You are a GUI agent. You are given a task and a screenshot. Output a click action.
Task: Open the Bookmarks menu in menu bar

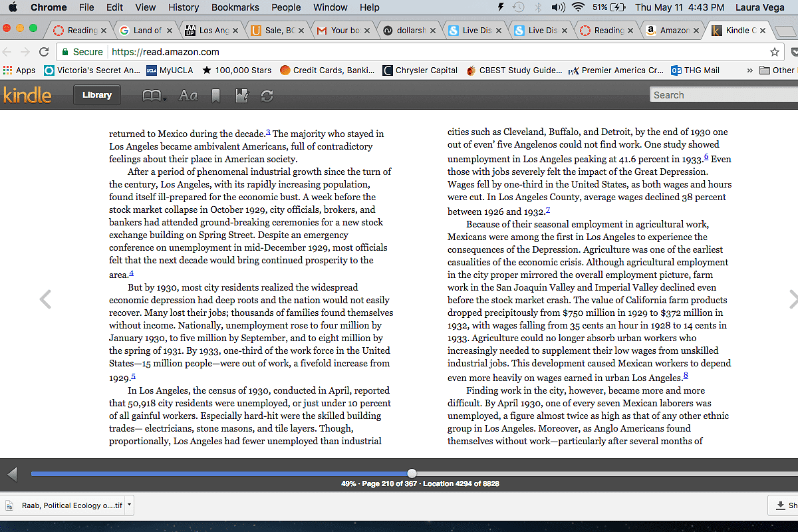point(235,7)
